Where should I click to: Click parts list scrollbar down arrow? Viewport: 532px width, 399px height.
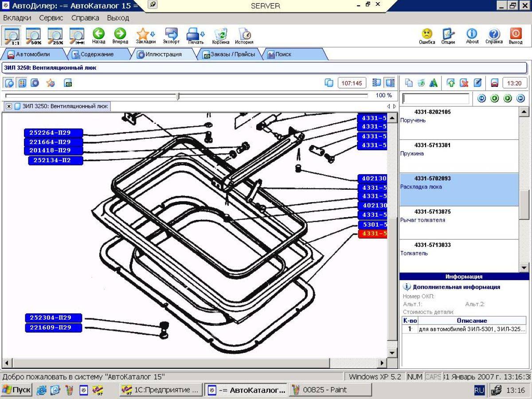click(524, 267)
